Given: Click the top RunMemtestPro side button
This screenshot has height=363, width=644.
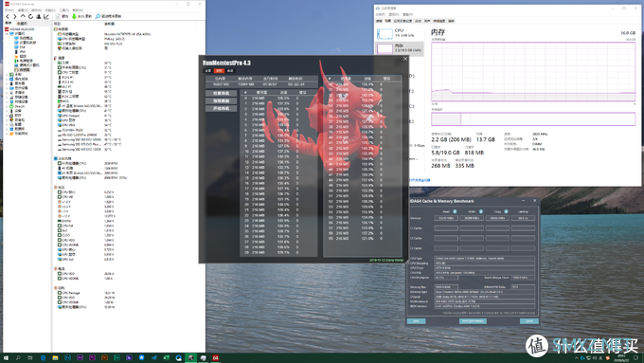Looking at the screenshot, I should (221, 93).
